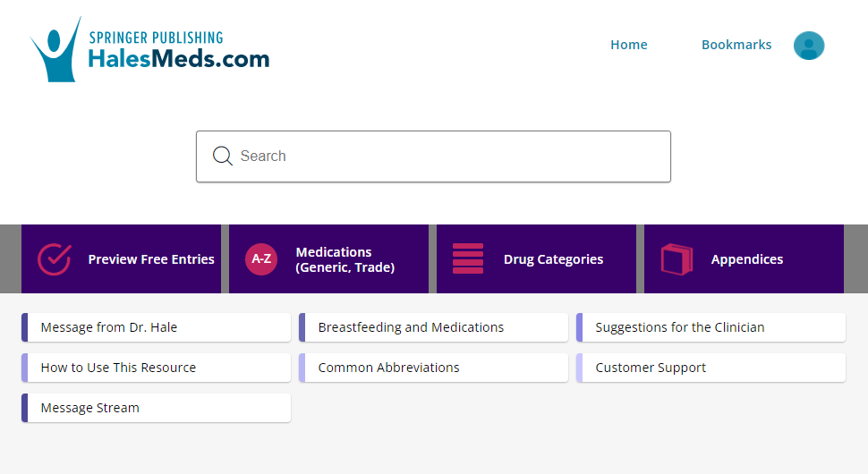The image size is (868, 474).
Task: Open the user profile avatar icon
Action: pos(809,46)
